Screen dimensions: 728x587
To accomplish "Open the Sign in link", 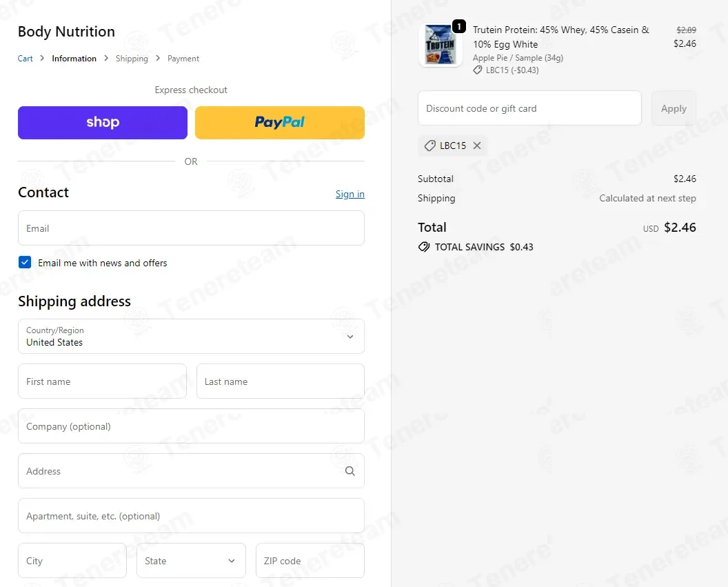I will pyautogui.click(x=350, y=194).
